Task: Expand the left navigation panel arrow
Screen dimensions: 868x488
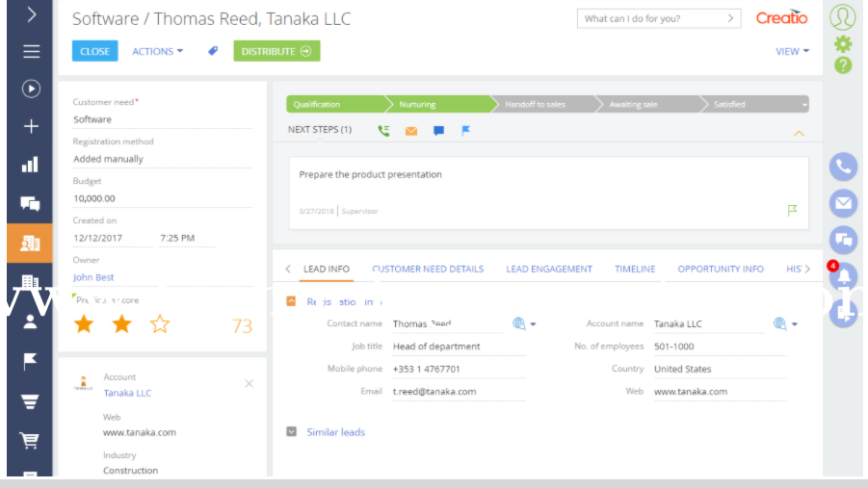Action: [x=31, y=14]
